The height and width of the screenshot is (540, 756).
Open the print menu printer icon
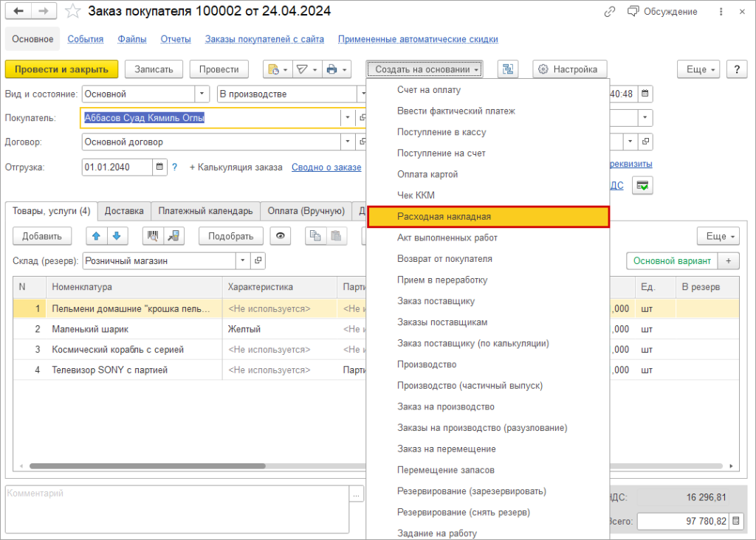(331, 69)
